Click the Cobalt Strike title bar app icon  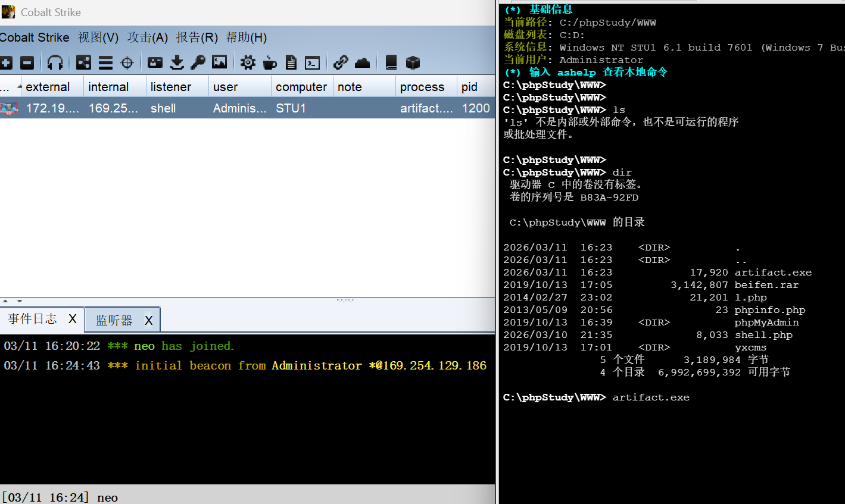pos(8,12)
